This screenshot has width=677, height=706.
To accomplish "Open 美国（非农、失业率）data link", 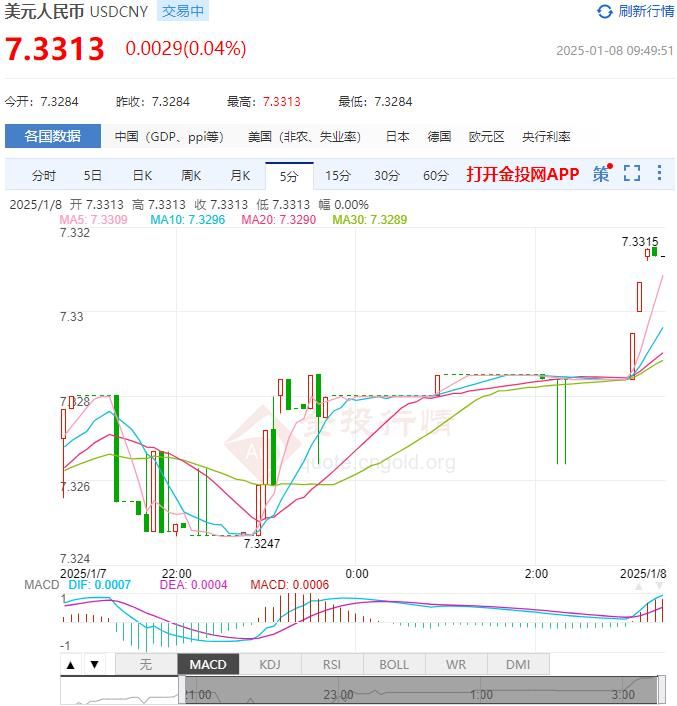I will point(304,136).
